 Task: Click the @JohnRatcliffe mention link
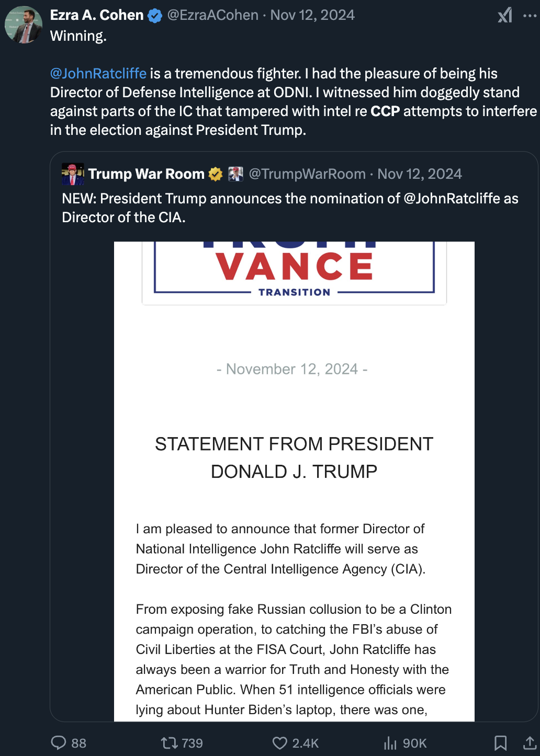point(98,74)
